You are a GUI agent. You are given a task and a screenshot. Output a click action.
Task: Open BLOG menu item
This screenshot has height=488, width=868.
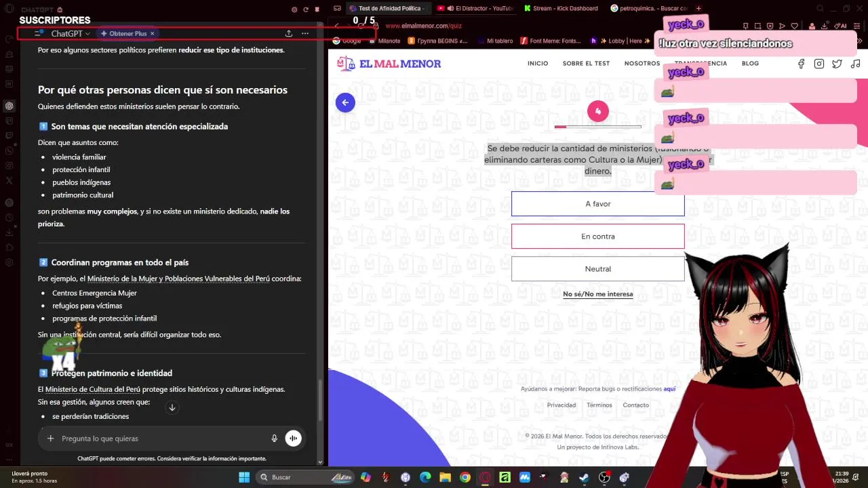tap(750, 64)
